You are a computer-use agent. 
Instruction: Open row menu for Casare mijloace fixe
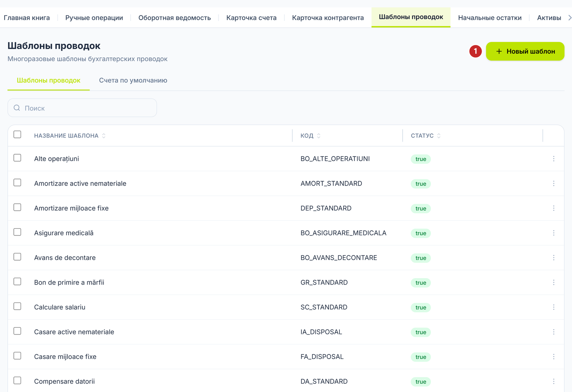click(x=554, y=357)
